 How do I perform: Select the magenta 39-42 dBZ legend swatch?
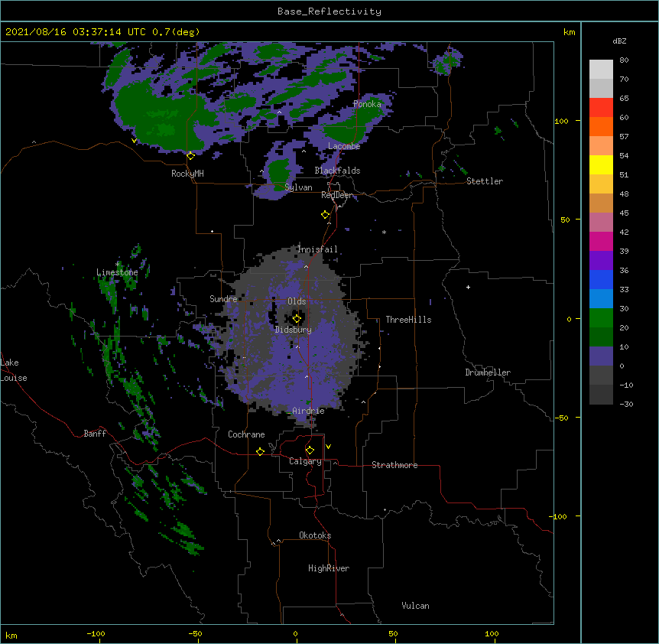click(601, 241)
